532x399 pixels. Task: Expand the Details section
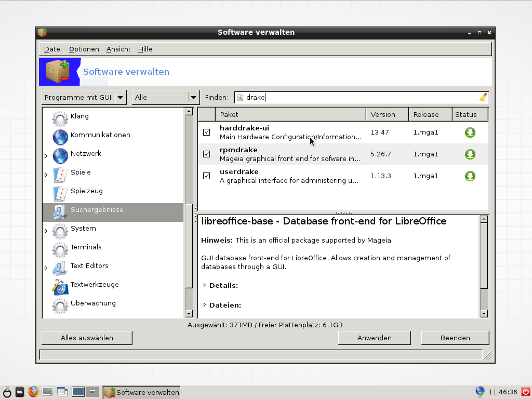(205, 285)
